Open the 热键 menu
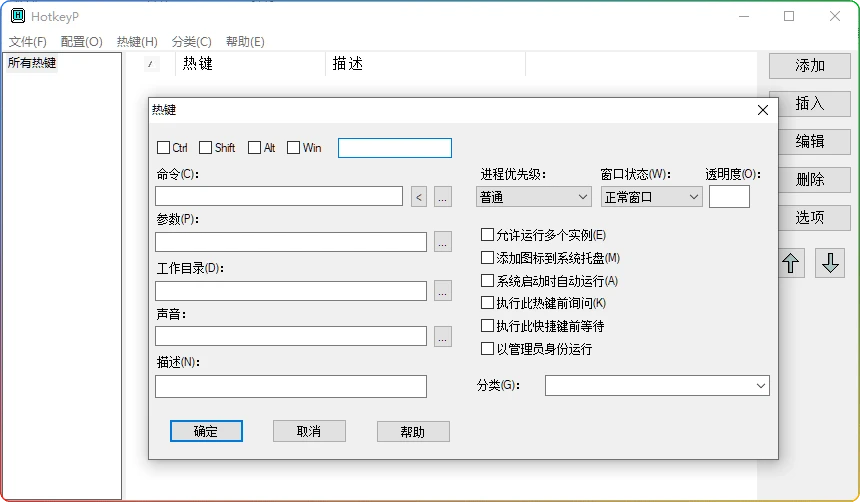The height and width of the screenshot is (502, 860). pyautogui.click(x=137, y=42)
